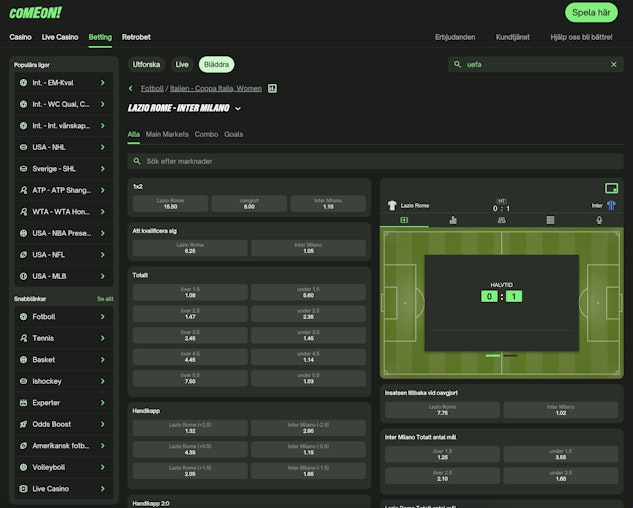Click the second slide indicator under the pitch
This screenshot has height=508, width=633.
510,356
